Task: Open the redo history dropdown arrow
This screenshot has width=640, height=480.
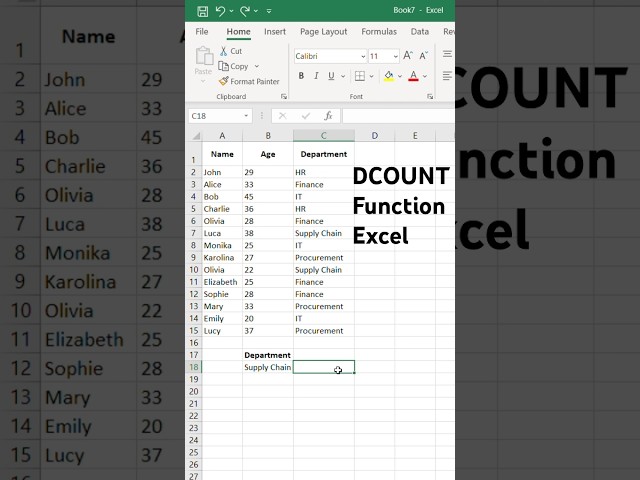Action: (256, 11)
